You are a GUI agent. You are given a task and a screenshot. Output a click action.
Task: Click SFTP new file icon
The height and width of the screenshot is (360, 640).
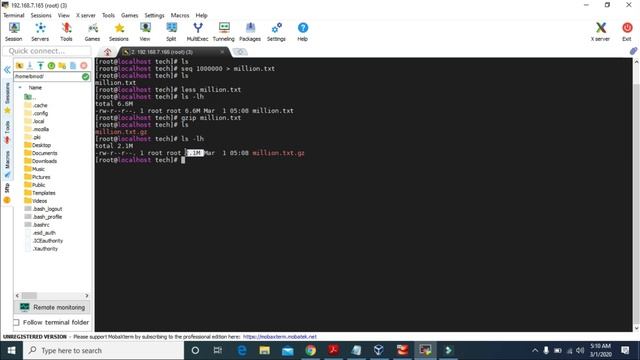click(x=73, y=66)
